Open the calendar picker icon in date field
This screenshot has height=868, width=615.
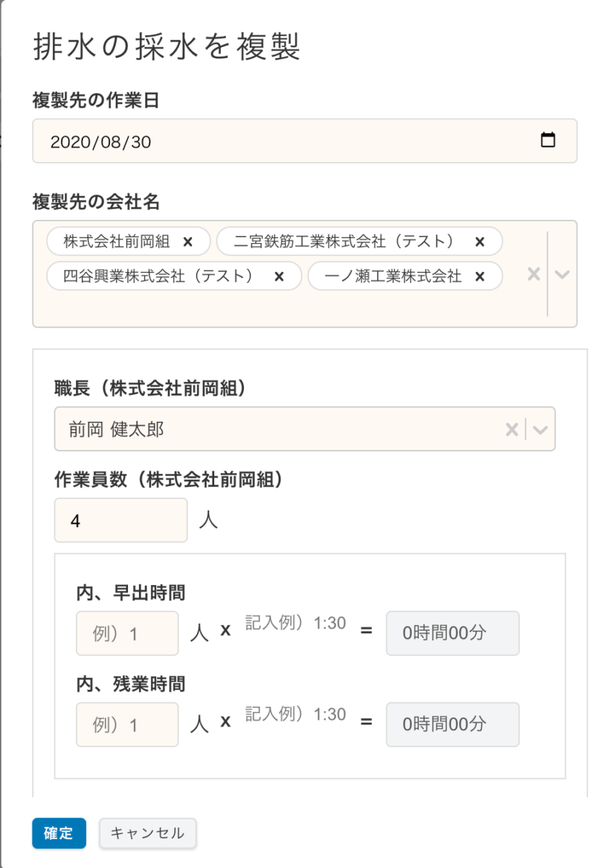pos(548,141)
